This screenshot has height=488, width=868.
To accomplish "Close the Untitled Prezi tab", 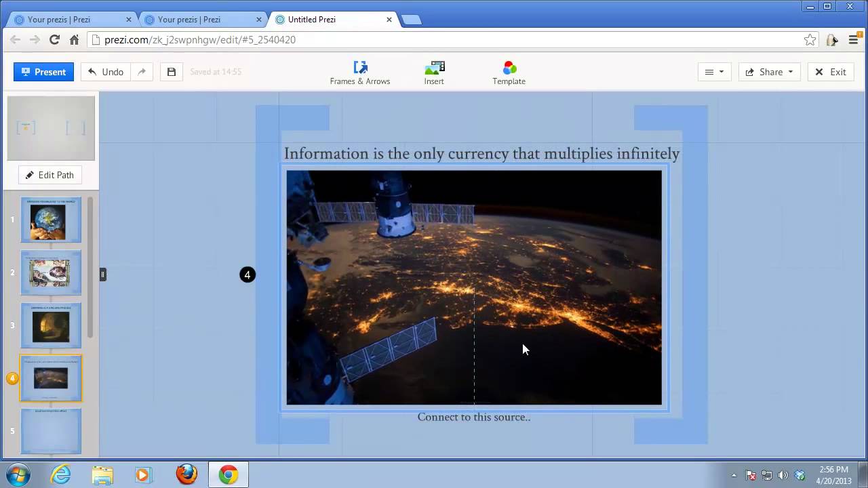I will click(389, 20).
